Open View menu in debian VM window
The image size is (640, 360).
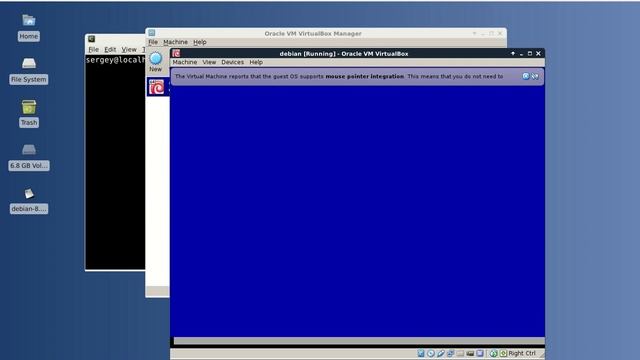tap(209, 62)
